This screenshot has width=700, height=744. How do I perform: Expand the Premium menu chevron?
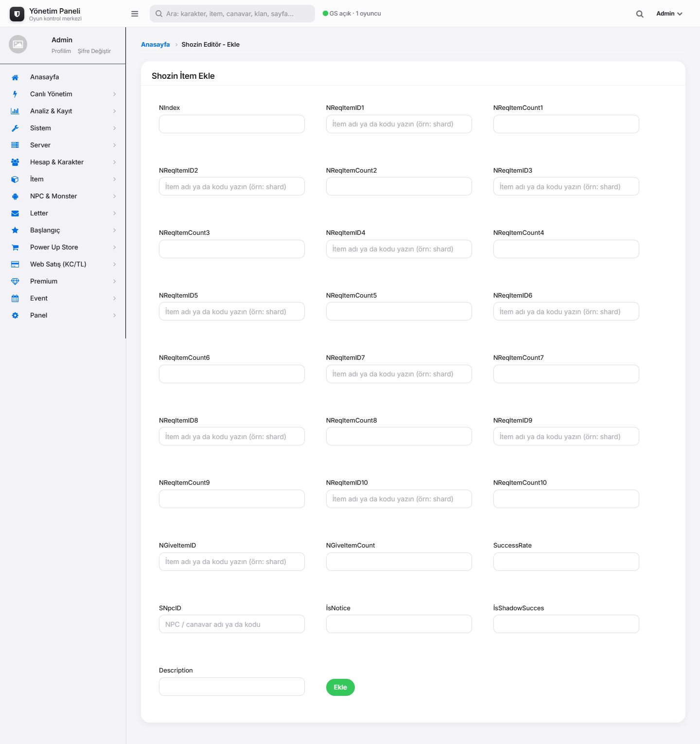tap(115, 282)
